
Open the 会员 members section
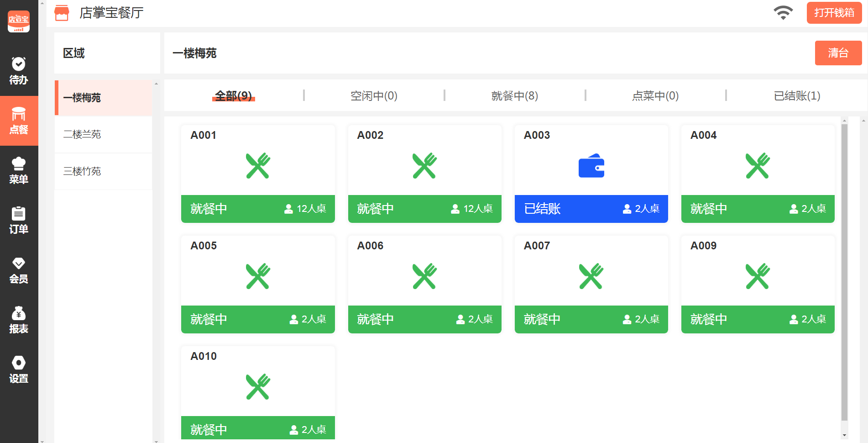19,270
